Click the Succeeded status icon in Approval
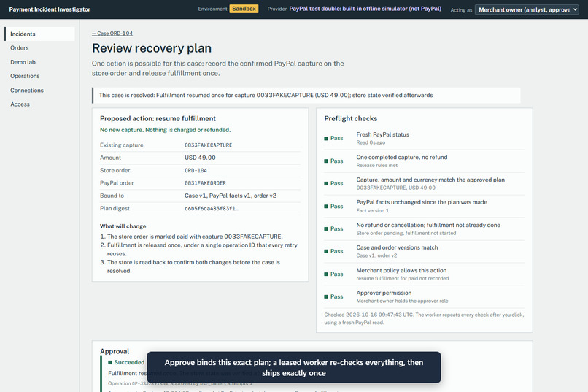 pyautogui.click(x=110, y=362)
